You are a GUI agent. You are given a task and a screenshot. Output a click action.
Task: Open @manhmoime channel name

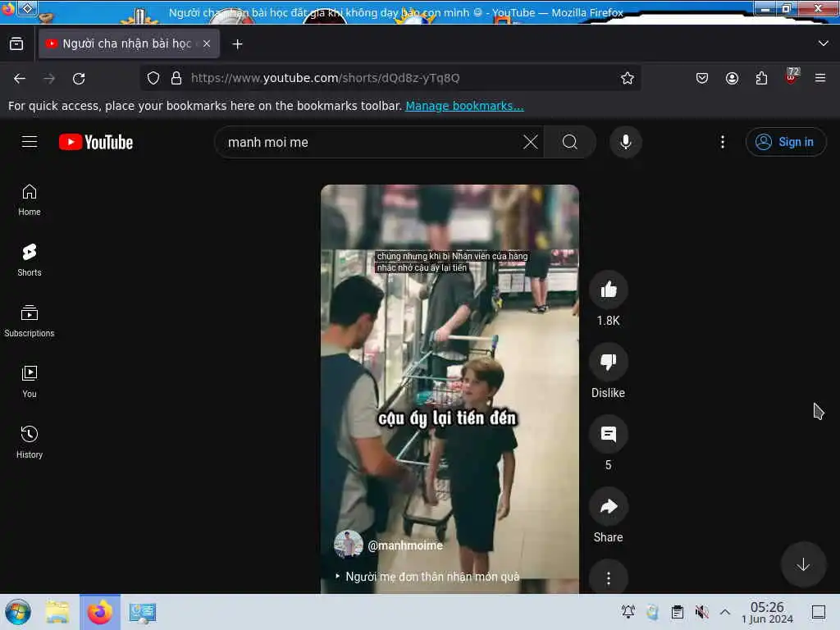tap(405, 546)
